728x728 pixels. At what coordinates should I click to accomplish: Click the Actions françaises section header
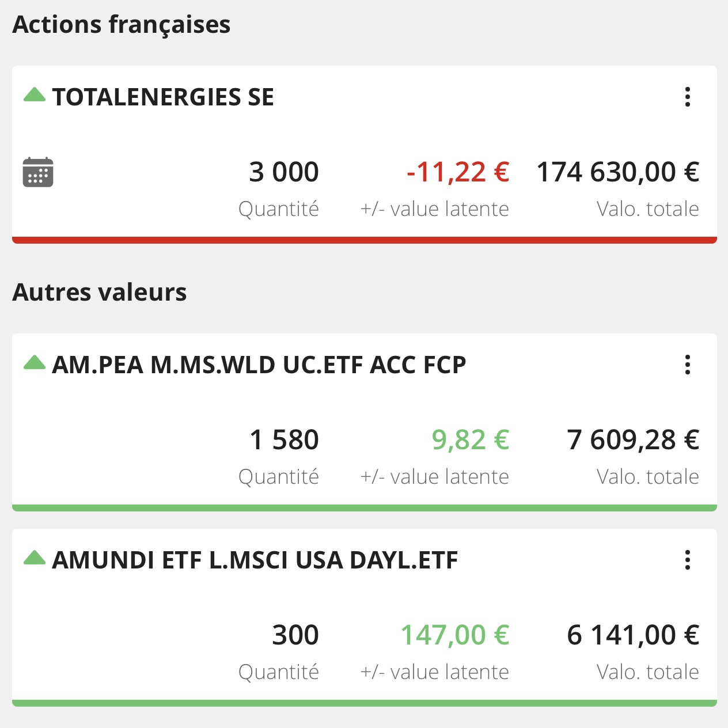[x=122, y=25]
